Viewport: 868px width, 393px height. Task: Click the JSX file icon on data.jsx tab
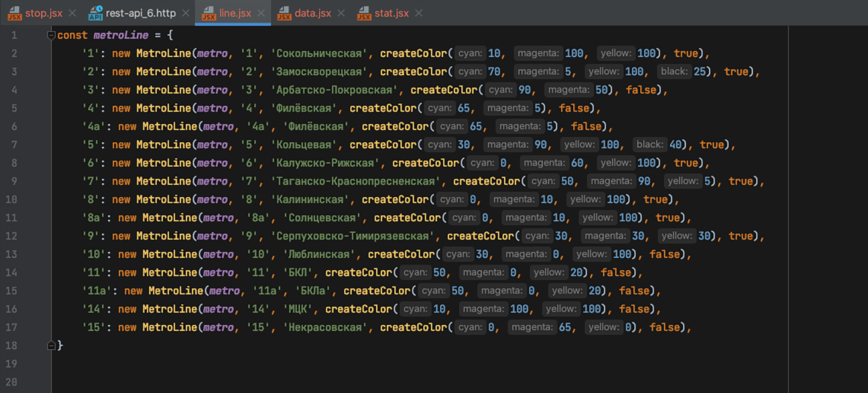point(284,13)
